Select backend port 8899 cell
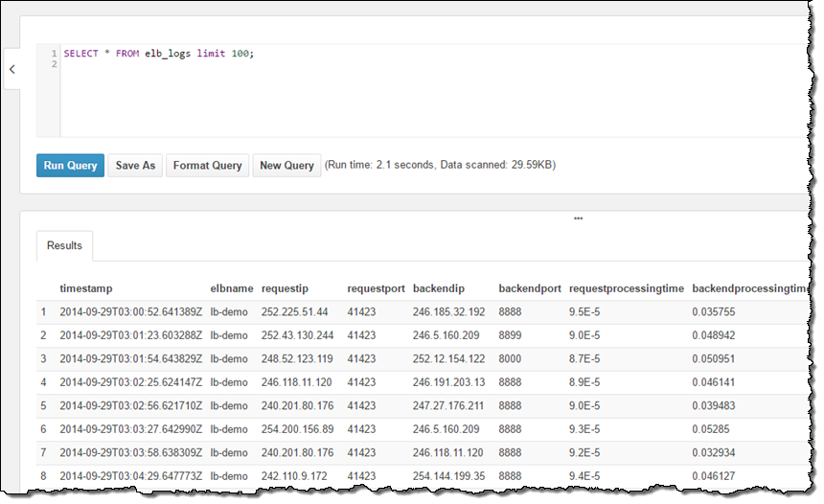824x504 pixels. (512, 335)
